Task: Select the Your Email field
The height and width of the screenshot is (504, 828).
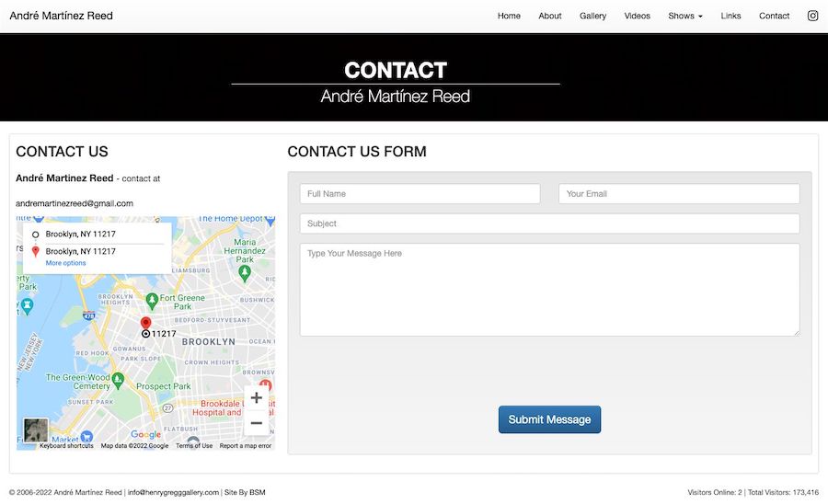Action: tap(679, 194)
